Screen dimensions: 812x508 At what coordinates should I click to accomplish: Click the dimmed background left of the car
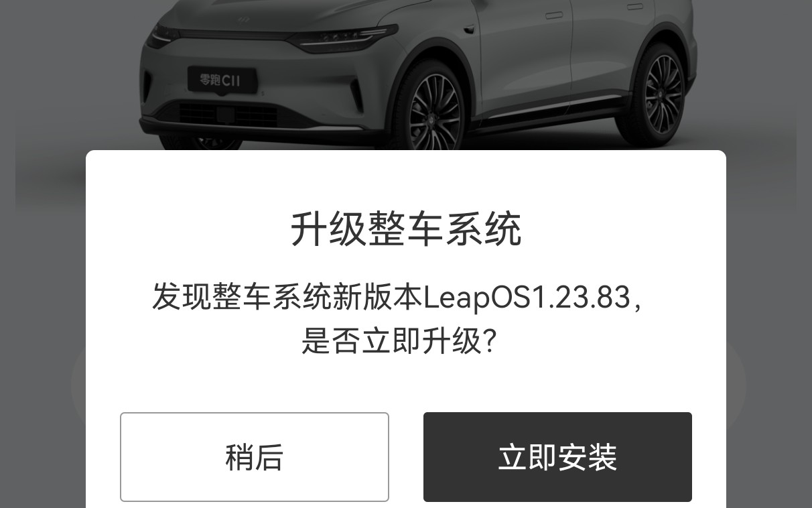click(67, 80)
